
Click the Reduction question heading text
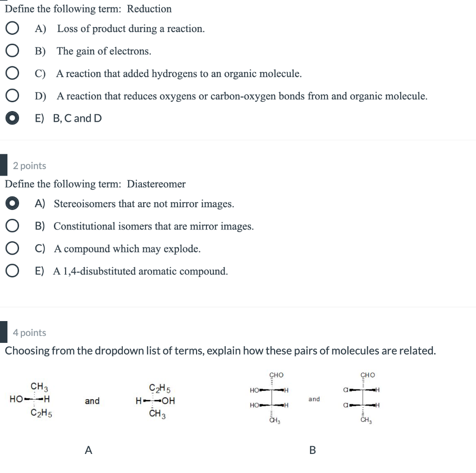coord(88,9)
